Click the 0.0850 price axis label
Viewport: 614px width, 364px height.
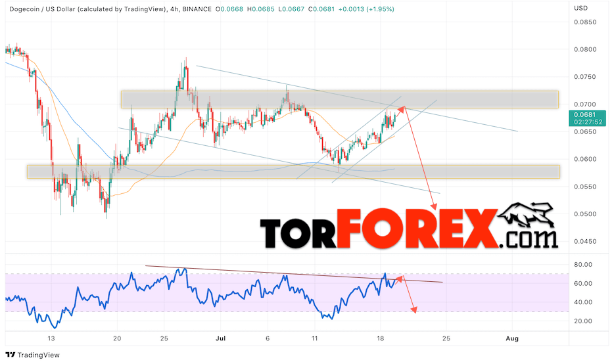(x=585, y=22)
